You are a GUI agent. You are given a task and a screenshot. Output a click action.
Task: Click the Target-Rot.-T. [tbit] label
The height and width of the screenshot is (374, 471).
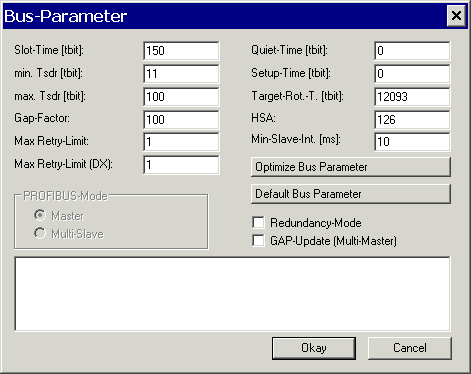[297, 96]
